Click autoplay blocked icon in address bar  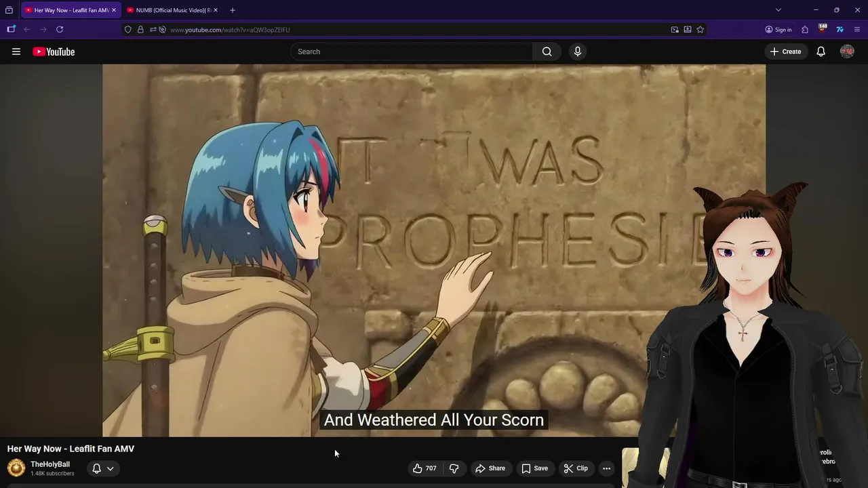click(162, 30)
